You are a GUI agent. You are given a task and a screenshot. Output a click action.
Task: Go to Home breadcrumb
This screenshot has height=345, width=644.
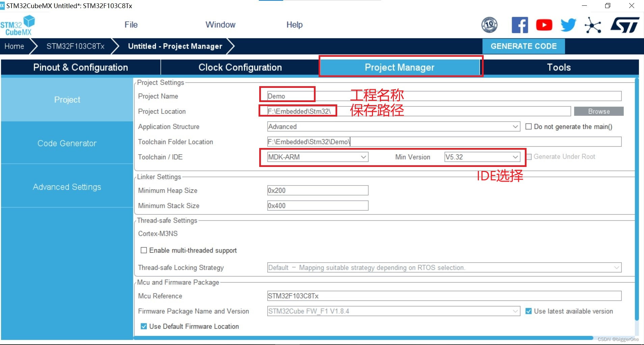click(14, 46)
